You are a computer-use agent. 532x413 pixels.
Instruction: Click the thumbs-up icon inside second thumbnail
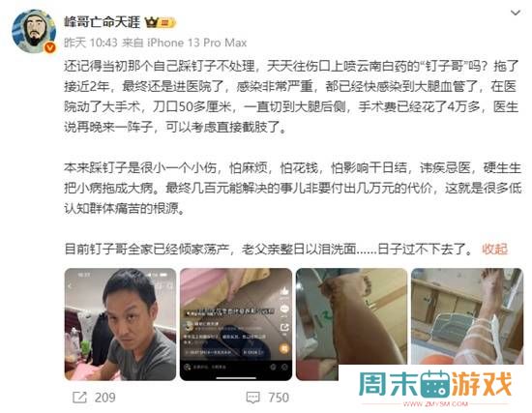284,290
